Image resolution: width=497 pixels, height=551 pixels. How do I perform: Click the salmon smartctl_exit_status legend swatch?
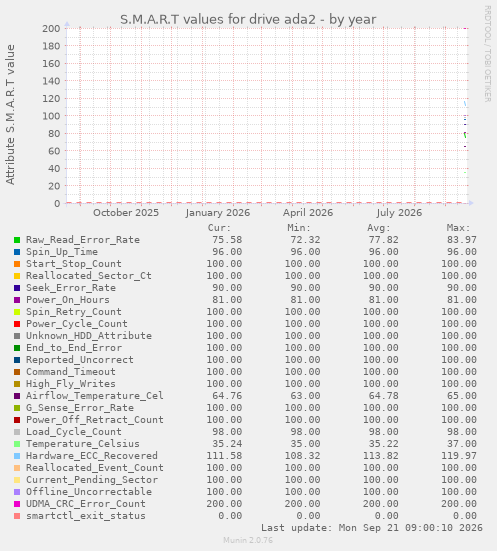tap(17, 516)
